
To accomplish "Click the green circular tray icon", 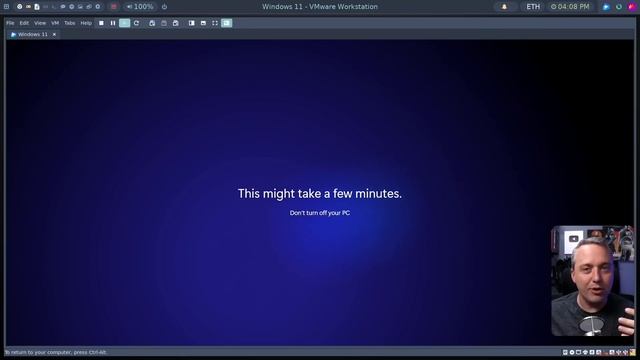I will (619, 7).
